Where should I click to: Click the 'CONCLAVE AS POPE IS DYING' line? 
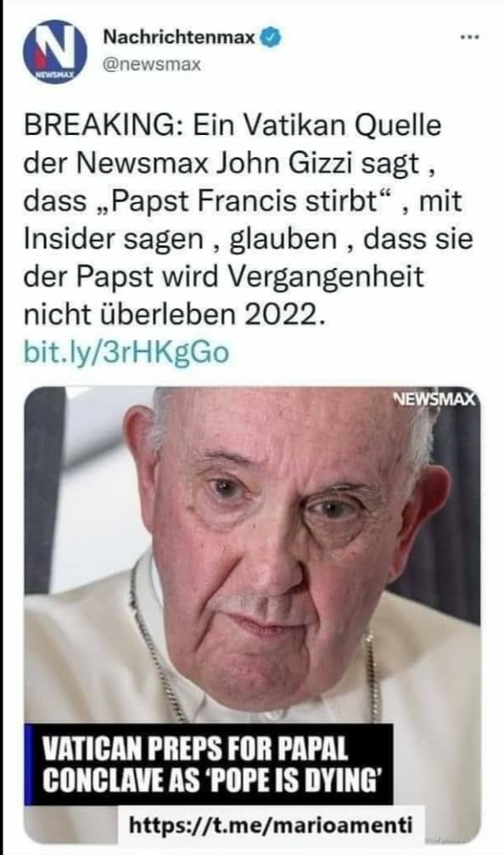[x=210, y=780]
